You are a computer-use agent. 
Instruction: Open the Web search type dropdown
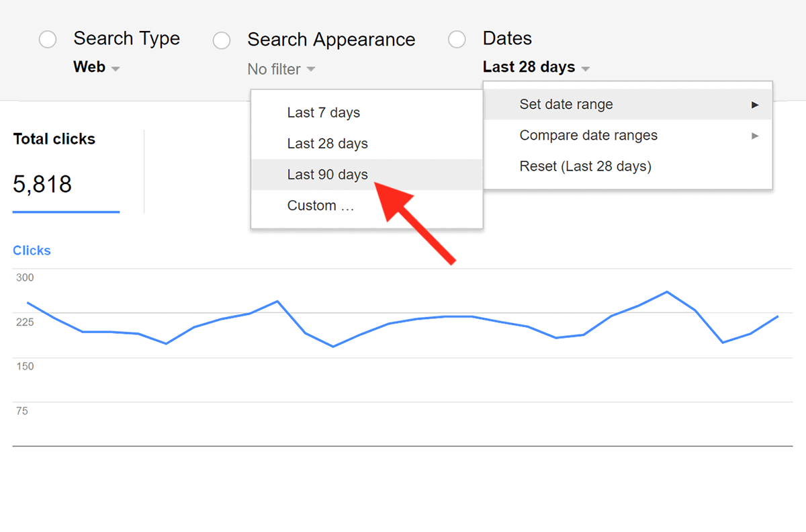pos(97,68)
